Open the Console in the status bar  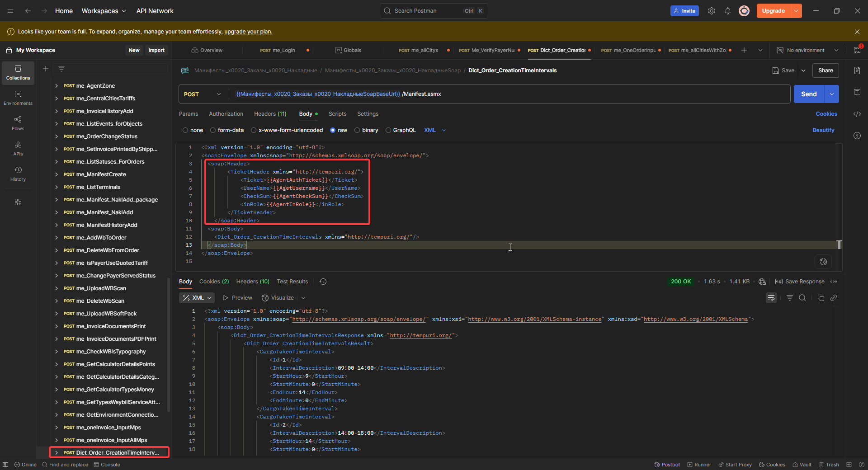click(107, 465)
